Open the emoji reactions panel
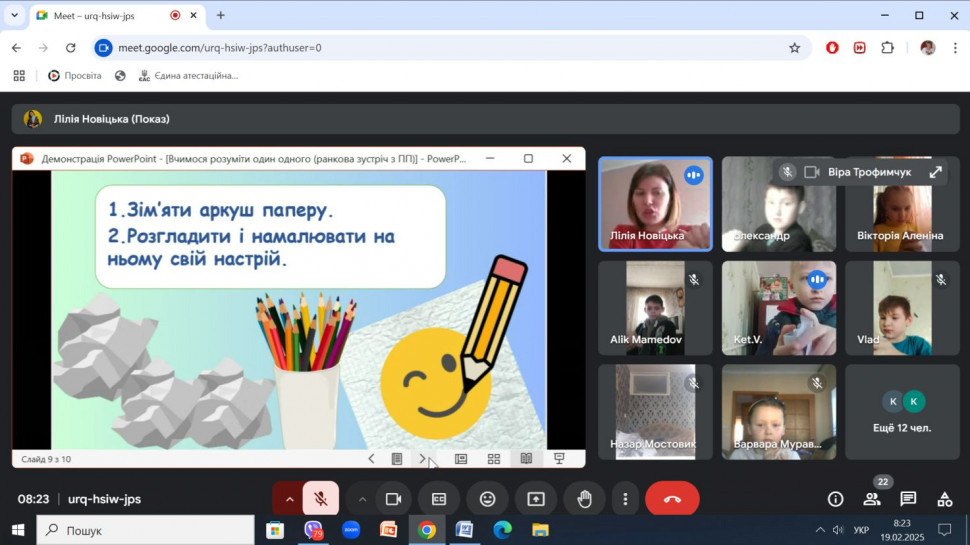970x545 pixels. tap(487, 499)
